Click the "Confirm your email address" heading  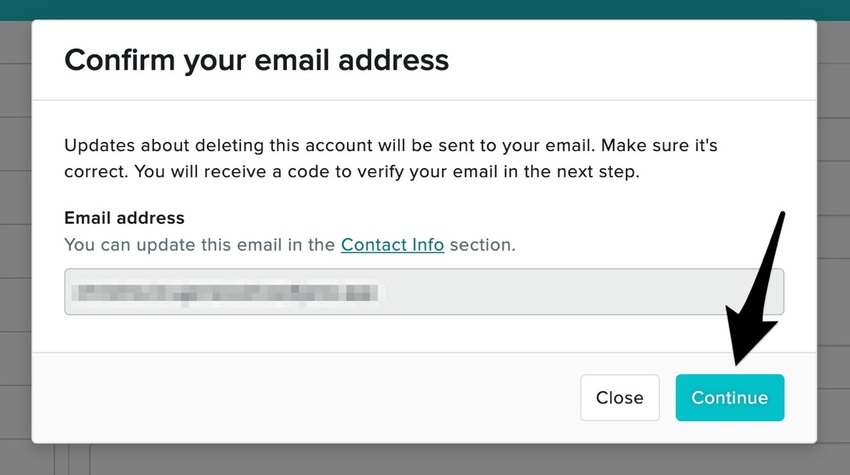(256, 60)
